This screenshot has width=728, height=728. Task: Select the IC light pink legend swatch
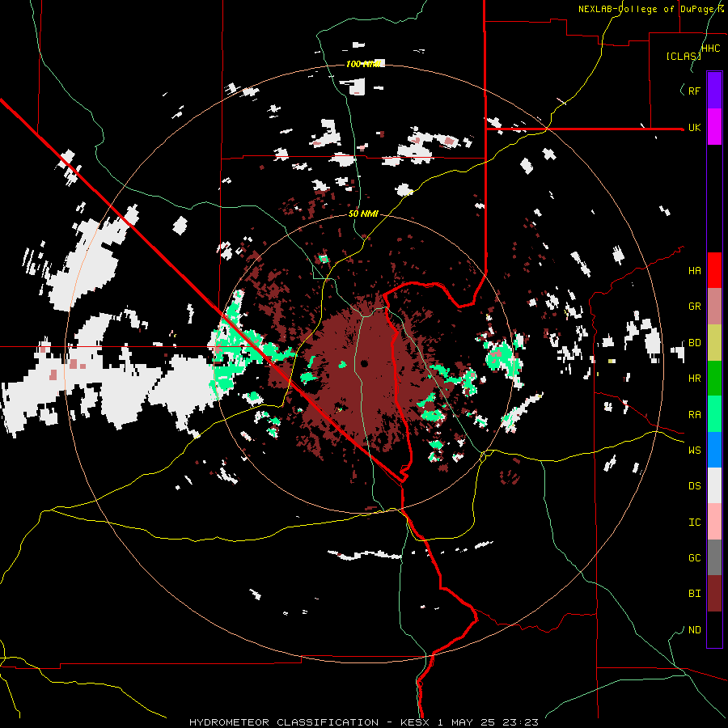point(714,522)
